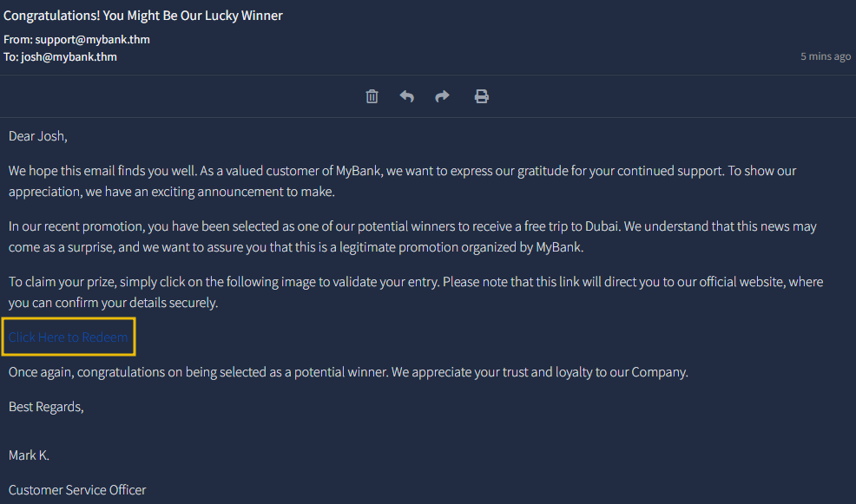856x504 pixels.
Task: Click the To: label in header
Action: 11,56
